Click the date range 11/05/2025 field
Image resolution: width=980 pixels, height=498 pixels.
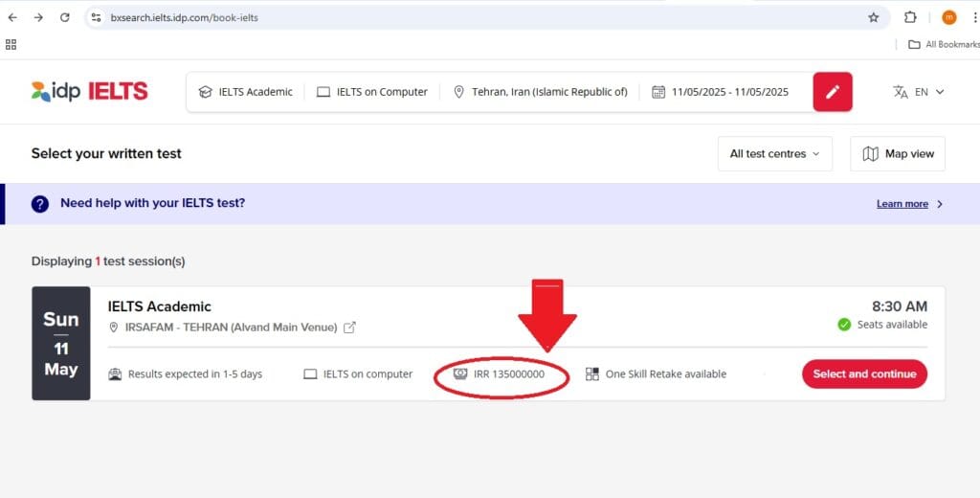[x=720, y=92]
